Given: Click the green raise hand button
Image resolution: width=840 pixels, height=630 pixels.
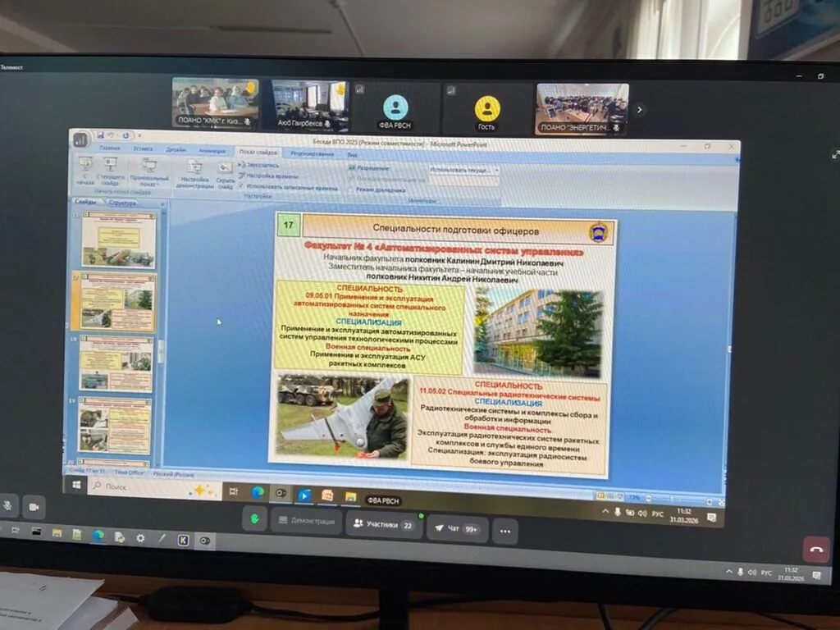Looking at the screenshot, I should coord(255,518).
